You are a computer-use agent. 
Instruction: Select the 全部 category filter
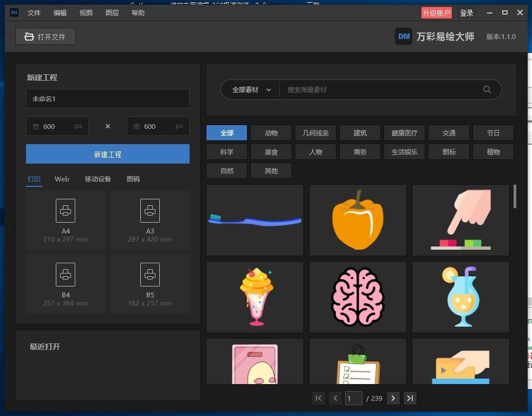tap(226, 133)
